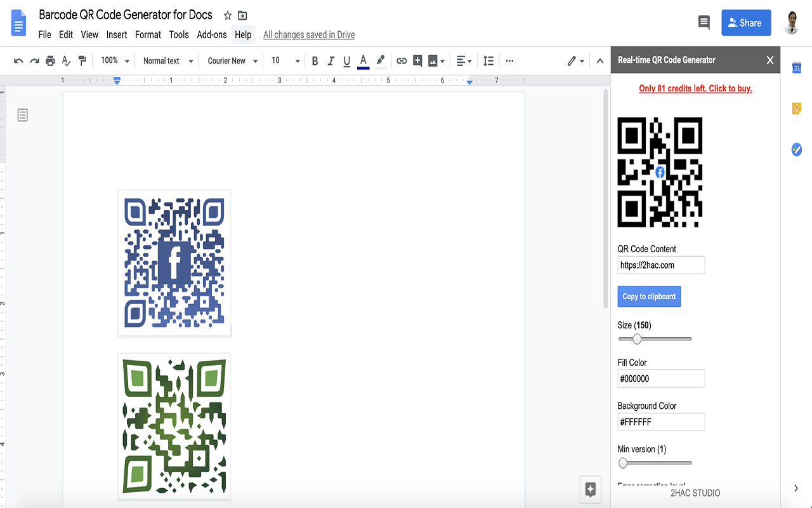This screenshot has height=508, width=812.
Task: Click the Copy to clipboard button
Action: [649, 297]
